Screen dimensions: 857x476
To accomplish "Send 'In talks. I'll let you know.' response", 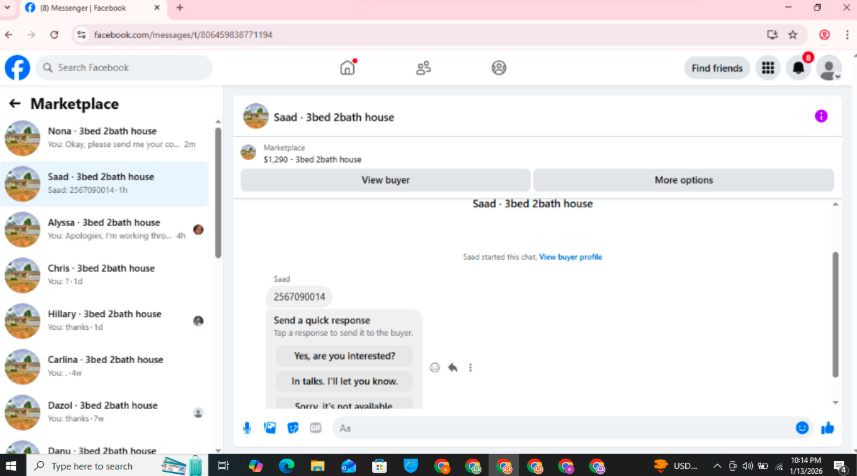I will click(x=344, y=381).
